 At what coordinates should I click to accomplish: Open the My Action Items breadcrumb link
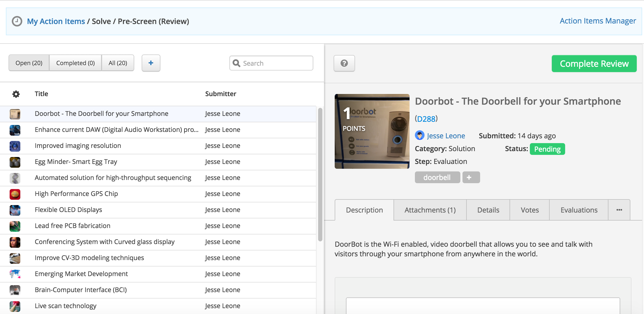click(x=56, y=21)
